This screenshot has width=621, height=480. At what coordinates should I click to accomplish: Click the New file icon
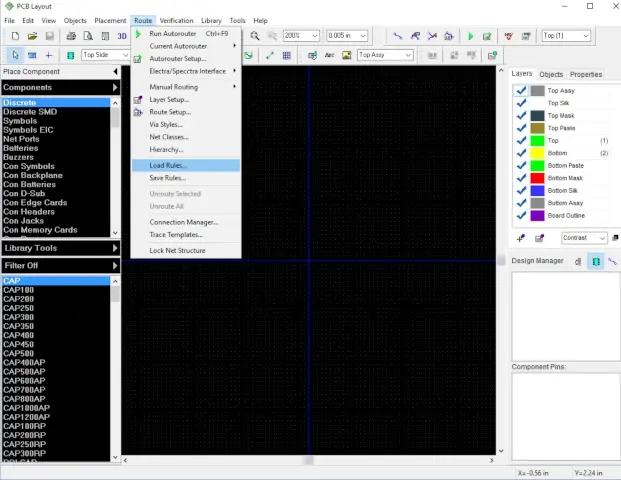15,36
